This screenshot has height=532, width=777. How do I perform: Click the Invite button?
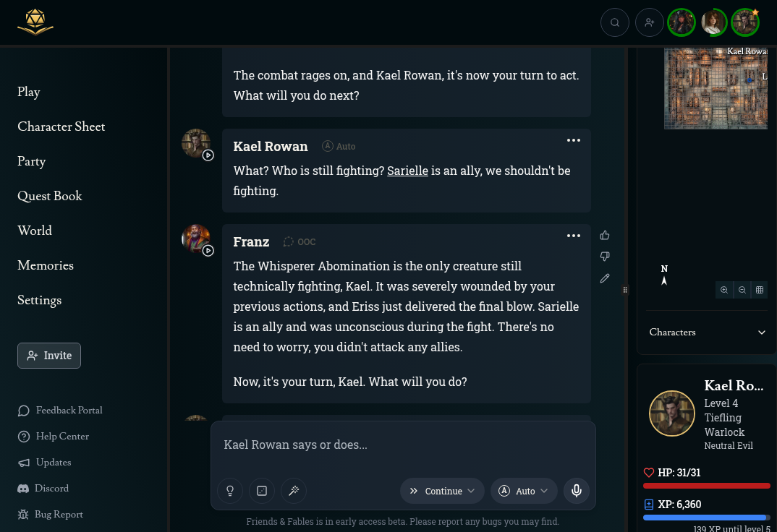coord(49,356)
